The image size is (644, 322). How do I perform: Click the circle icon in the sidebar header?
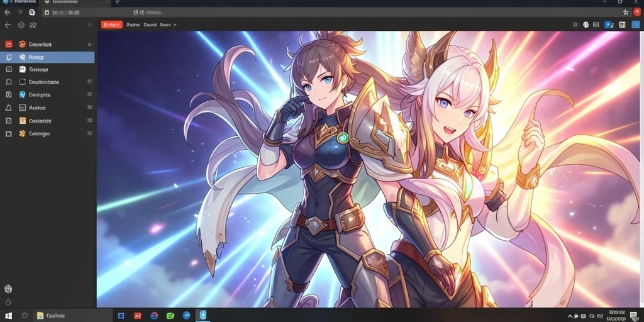[x=21, y=25]
